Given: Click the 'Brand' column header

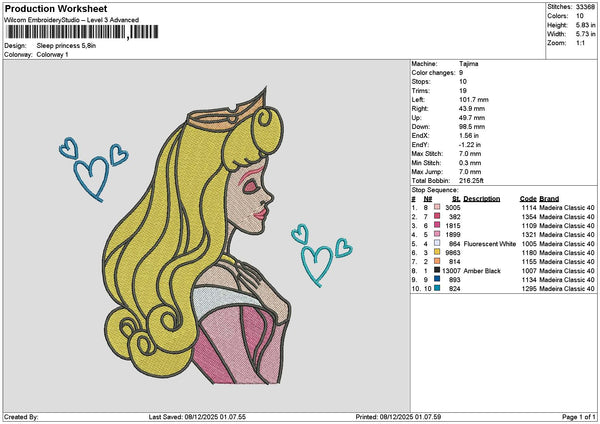Looking at the screenshot, I should tap(549, 199).
